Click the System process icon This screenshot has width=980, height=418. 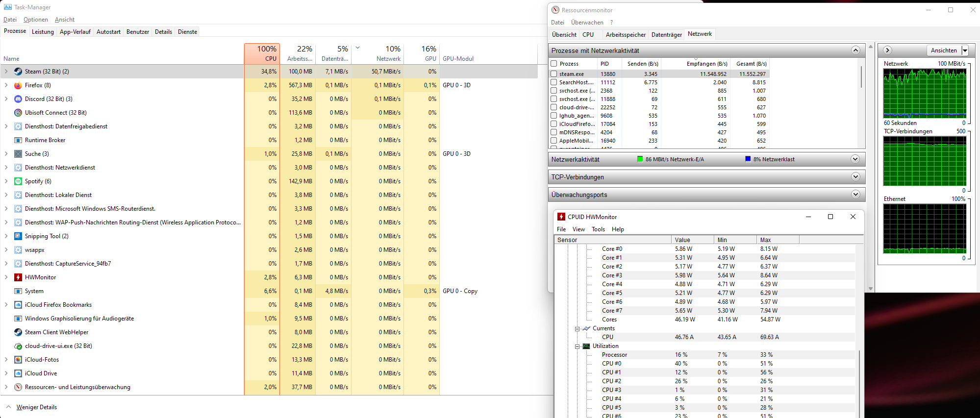tap(18, 291)
